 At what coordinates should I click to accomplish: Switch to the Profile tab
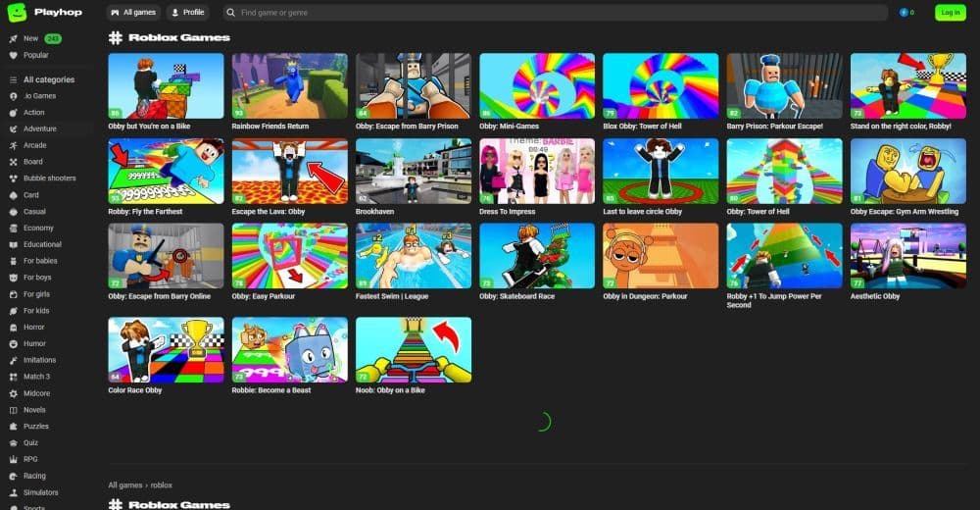tap(187, 13)
